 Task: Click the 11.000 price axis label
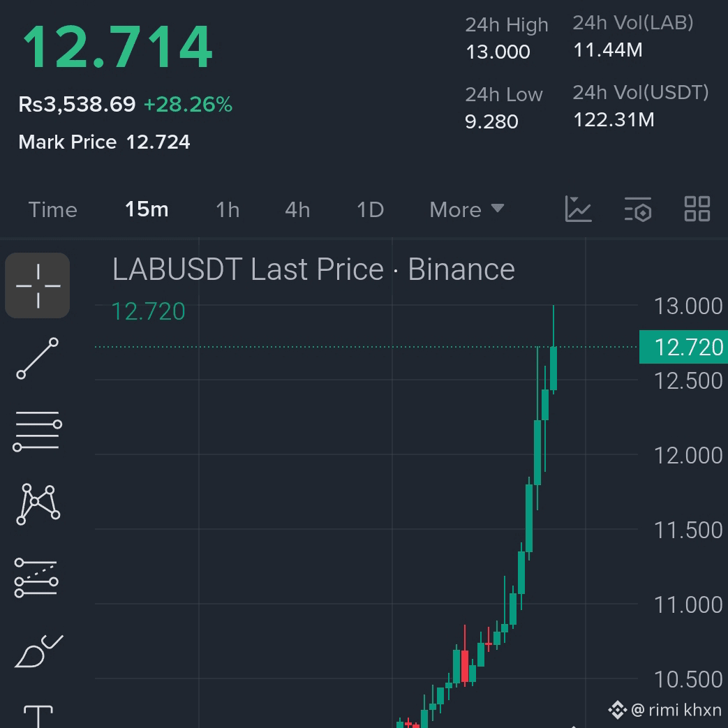tap(688, 605)
